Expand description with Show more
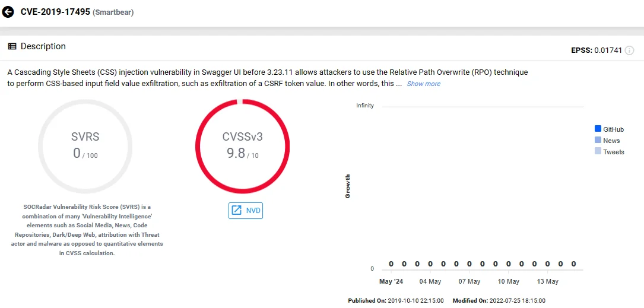The image size is (644, 308). point(423,84)
